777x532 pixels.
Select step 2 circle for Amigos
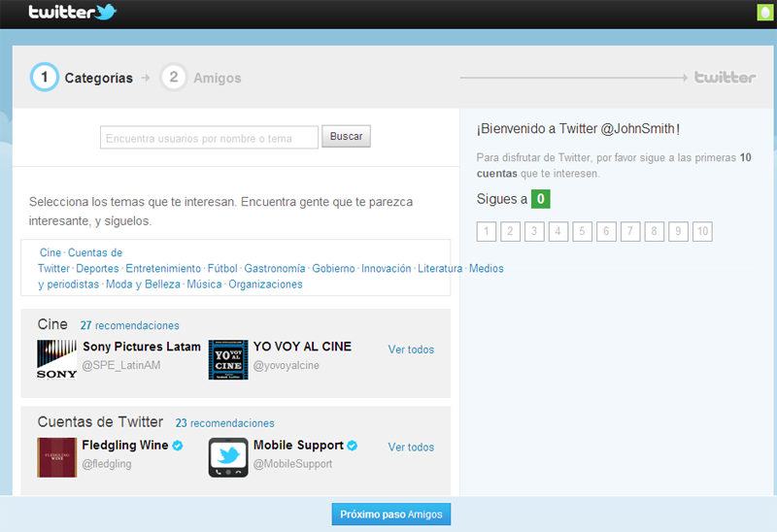[174, 77]
